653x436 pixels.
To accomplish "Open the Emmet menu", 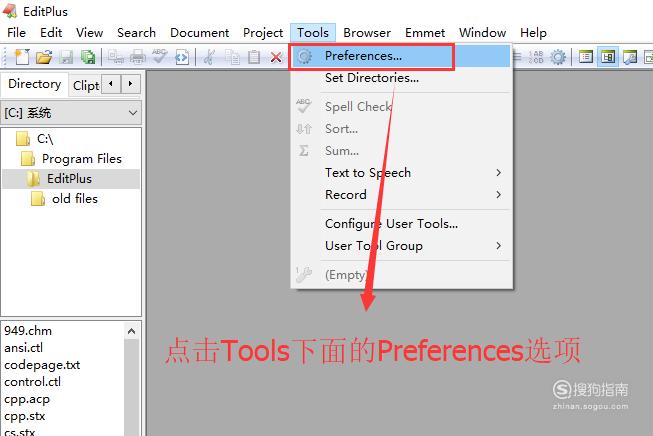I will (x=425, y=32).
